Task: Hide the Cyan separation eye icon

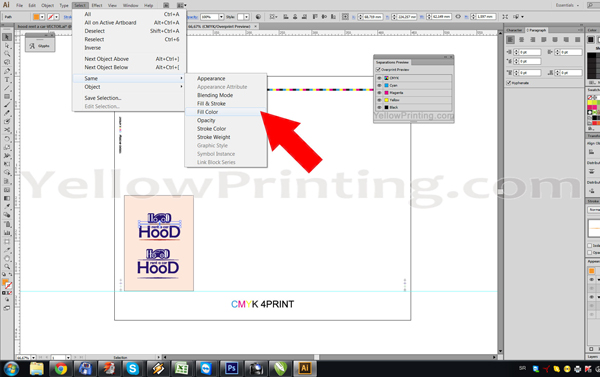Action: coord(379,85)
